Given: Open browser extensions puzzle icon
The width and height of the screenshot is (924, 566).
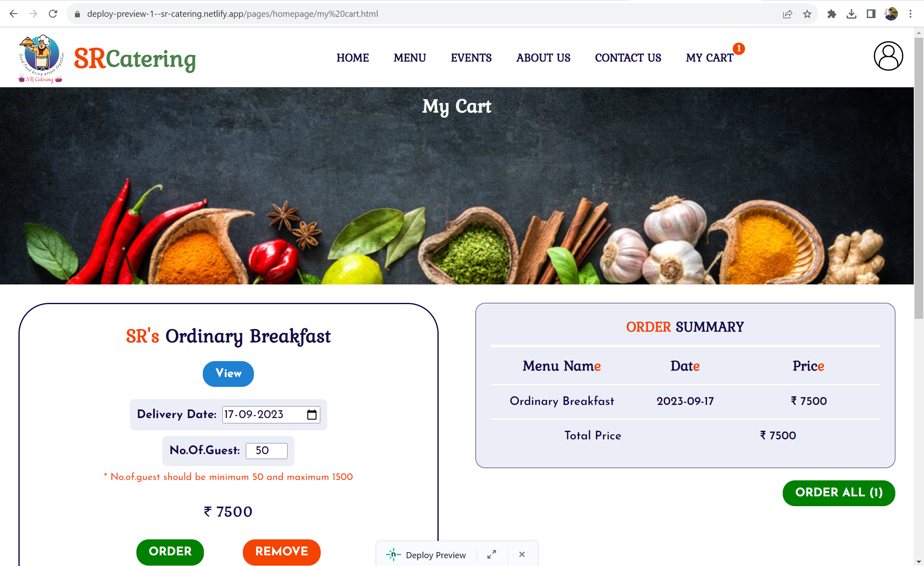Looking at the screenshot, I should [832, 14].
